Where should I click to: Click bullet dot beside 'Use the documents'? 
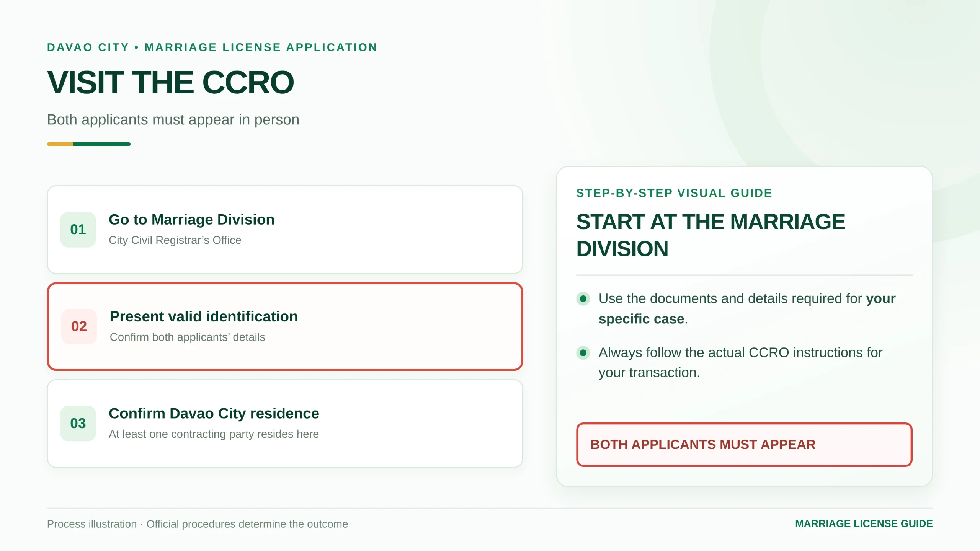(583, 299)
